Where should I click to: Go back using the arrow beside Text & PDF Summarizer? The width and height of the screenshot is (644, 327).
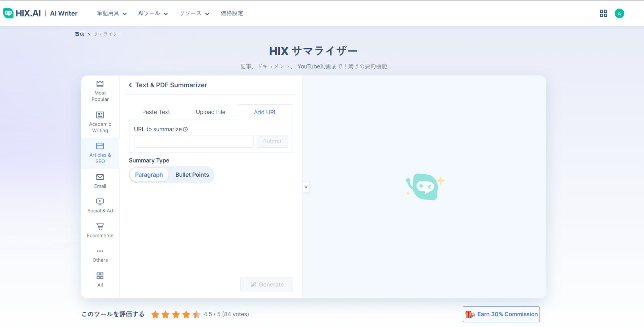click(x=130, y=85)
